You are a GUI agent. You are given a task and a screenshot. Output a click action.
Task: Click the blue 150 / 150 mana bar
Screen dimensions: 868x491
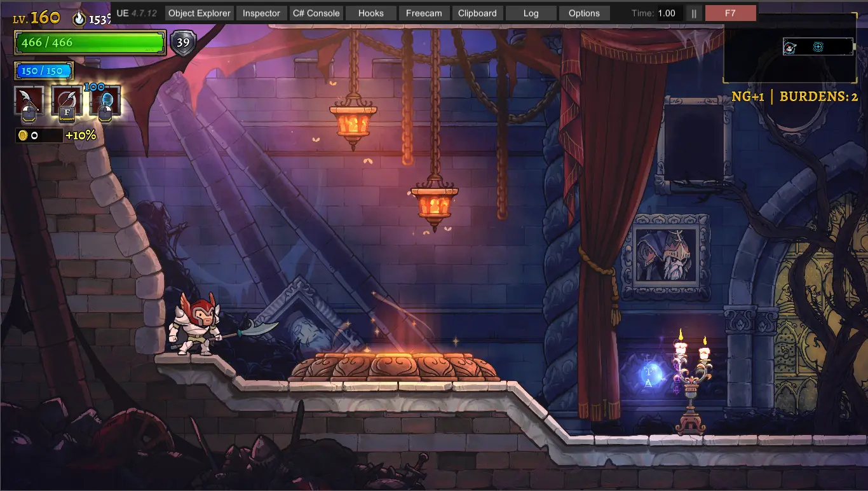[44, 71]
